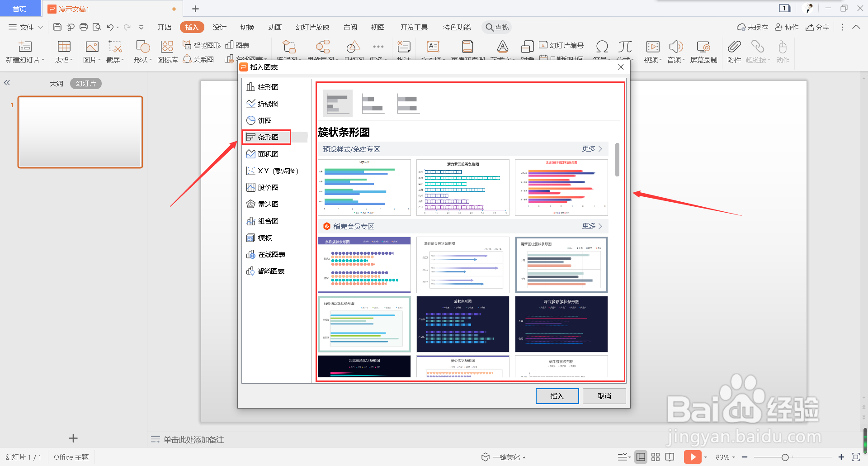The height and width of the screenshot is (466, 868).
Task: Insert WordArt using the 艺术字 icon
Action: pos(502,47)
